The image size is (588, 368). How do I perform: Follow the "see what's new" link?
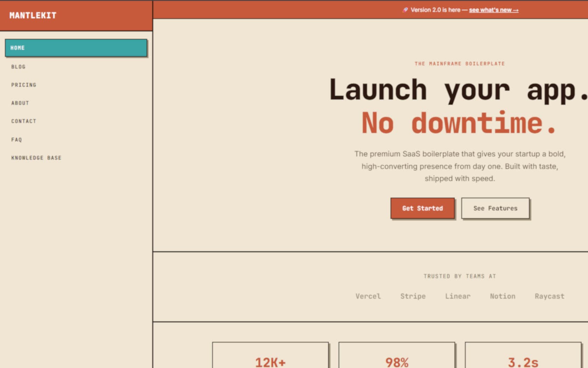coord(493,10)
